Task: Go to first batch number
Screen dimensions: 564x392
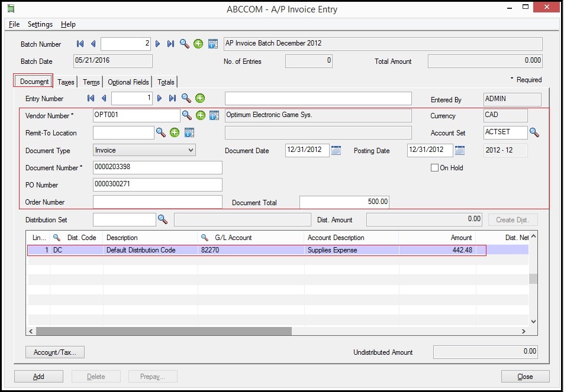Action: (x=80, y=44)
